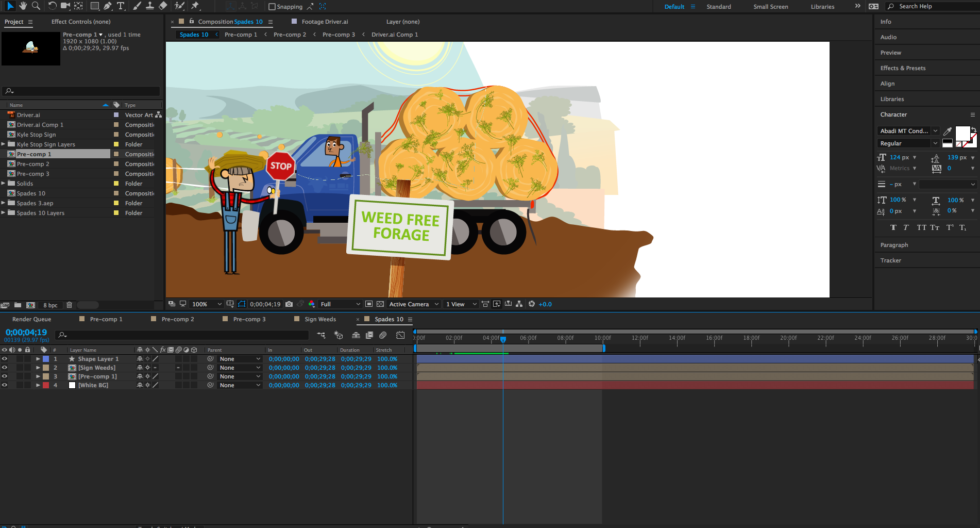
Task: Expand the Kyle Stop Sign Layers folder
Action: tap(4, 144)
